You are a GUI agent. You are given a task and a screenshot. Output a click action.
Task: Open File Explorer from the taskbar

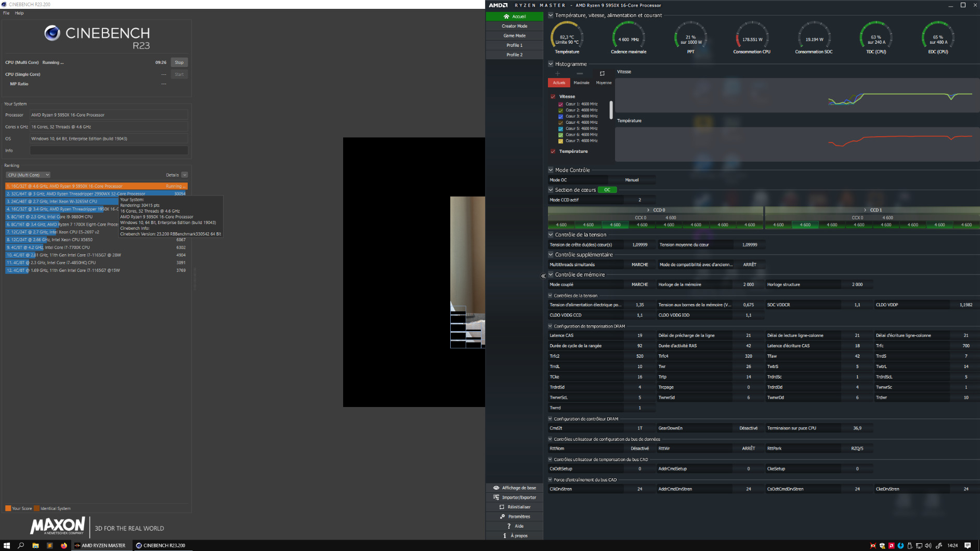click(35, 545)
